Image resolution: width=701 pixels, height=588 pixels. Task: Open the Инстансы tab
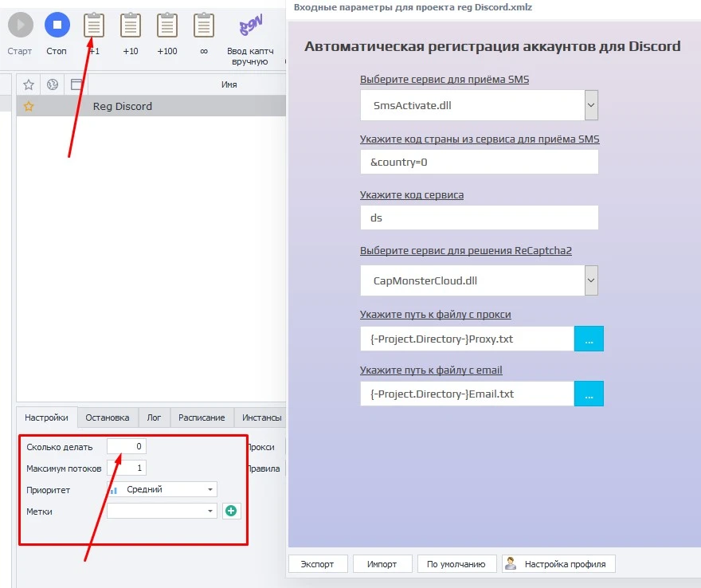point(261,417)
